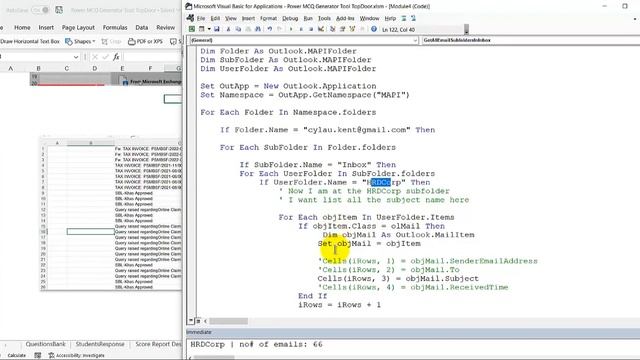Open the Data ribbon tab in Excel
The image size is (640, 360).
tap(142, 27)
